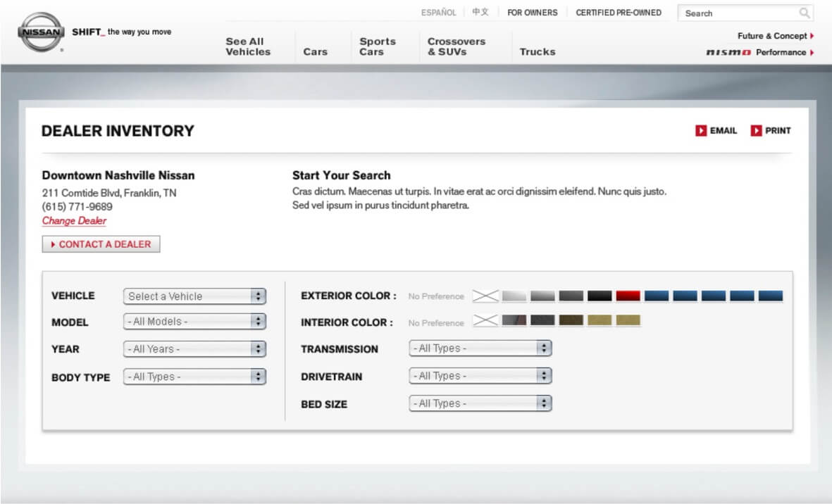Select light silver exterior color swatch
This screenshot has width=832, height=504.
click(514, 296)
